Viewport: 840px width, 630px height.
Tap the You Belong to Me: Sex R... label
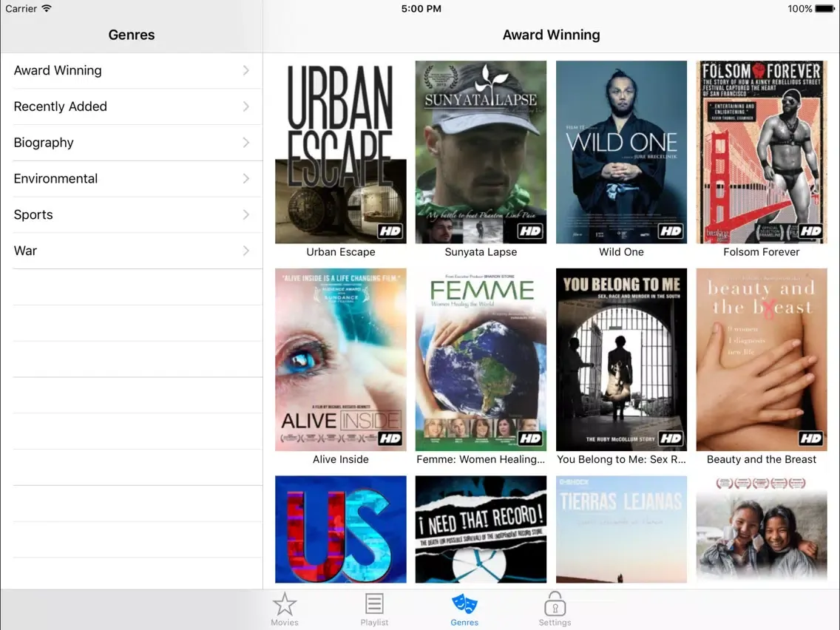[621, 459]
